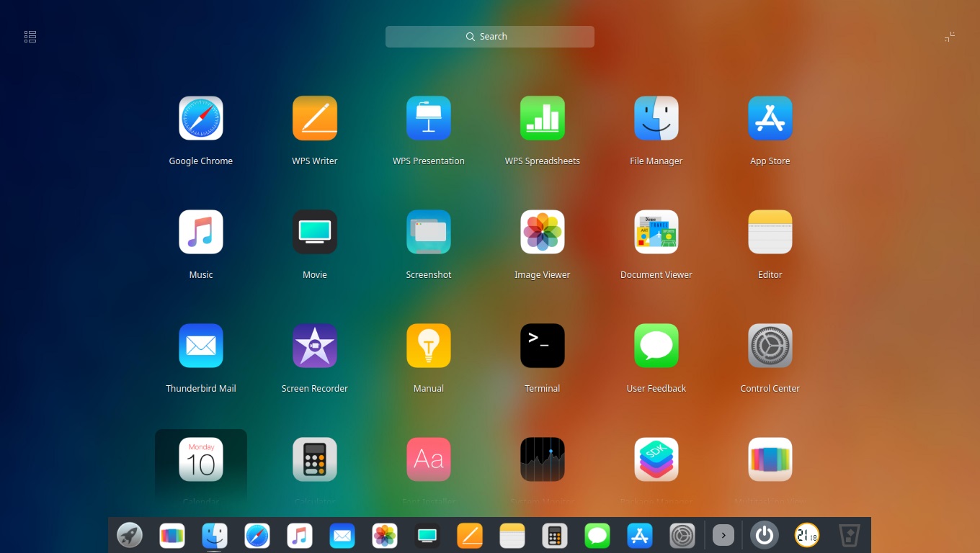980x553 pixels.
Task: Open Calculator from the dock
Action: coord(555,535)
